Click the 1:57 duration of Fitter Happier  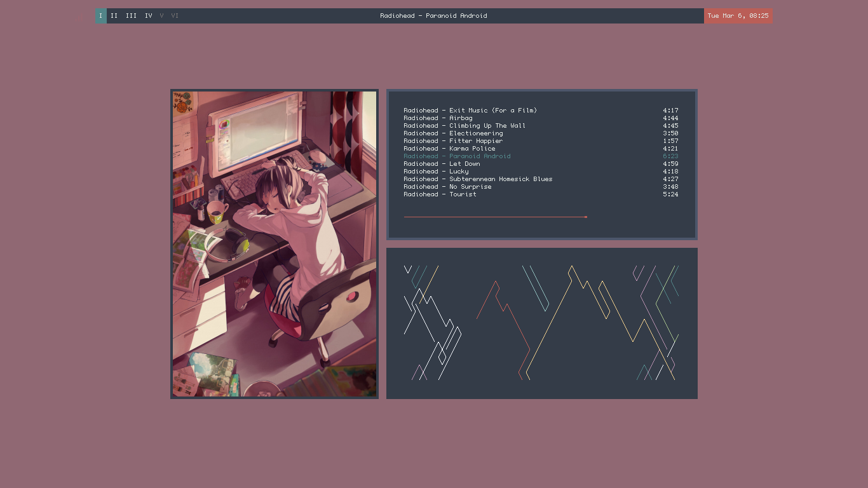pos(670,141)
